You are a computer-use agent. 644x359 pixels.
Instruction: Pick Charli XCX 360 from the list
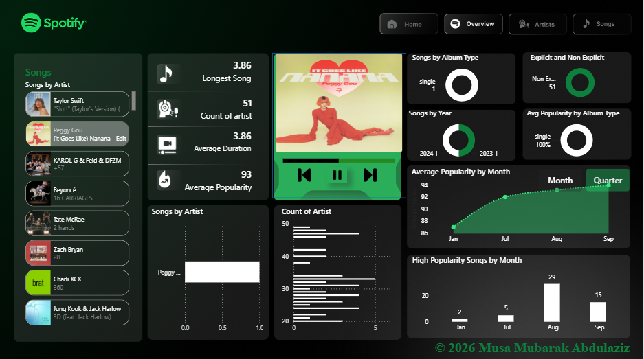[77, 283]
